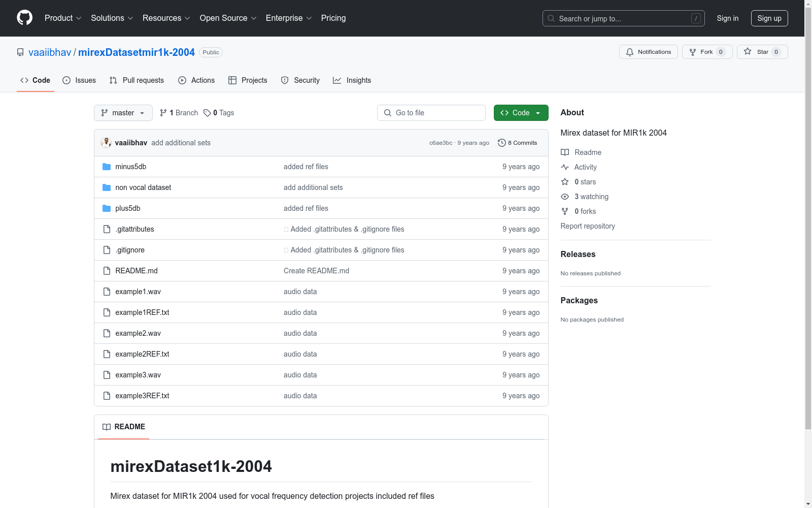Switch to the Actions tab
Viewport: 812px width, 508px height.
click(x=196, y=80)
